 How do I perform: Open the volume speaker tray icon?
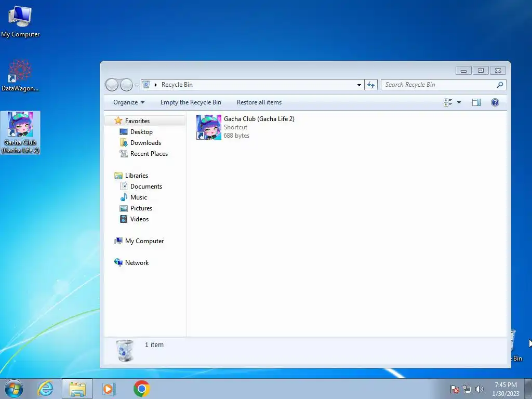pos(479,389)
